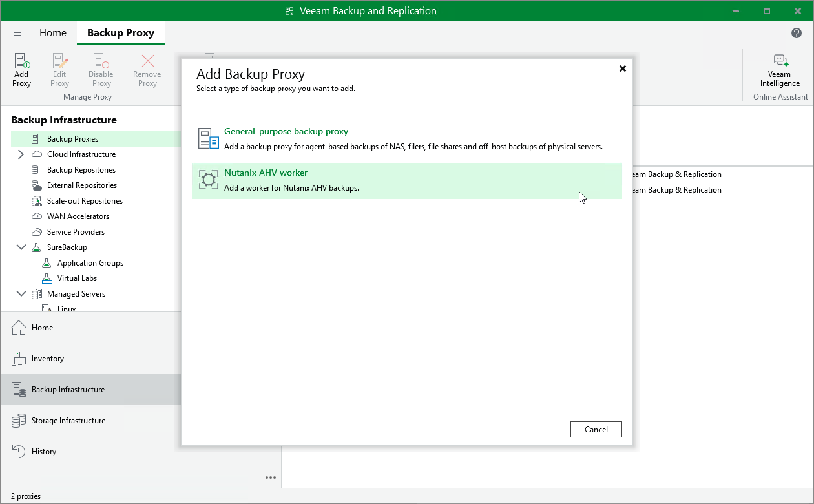Cancel the Add Backup Proxy dialog
Screen dimensions: 814x504
pos(596,430)
